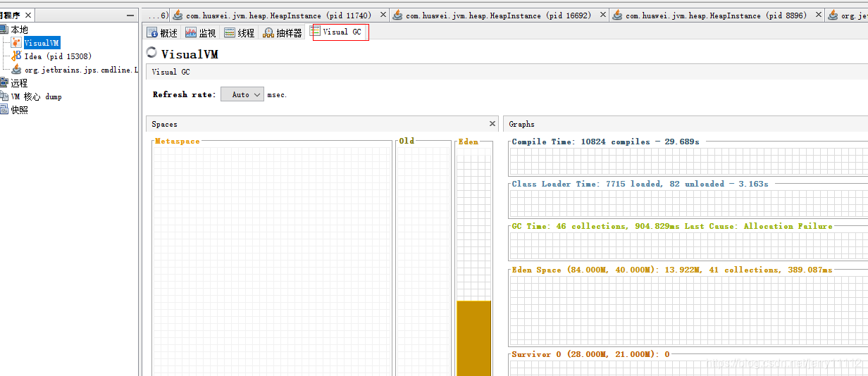This screenshot has height=376, width=868.
Task: Switch to HeapInstance (pid 8896) tab
Action: click(x=716, y=15)
